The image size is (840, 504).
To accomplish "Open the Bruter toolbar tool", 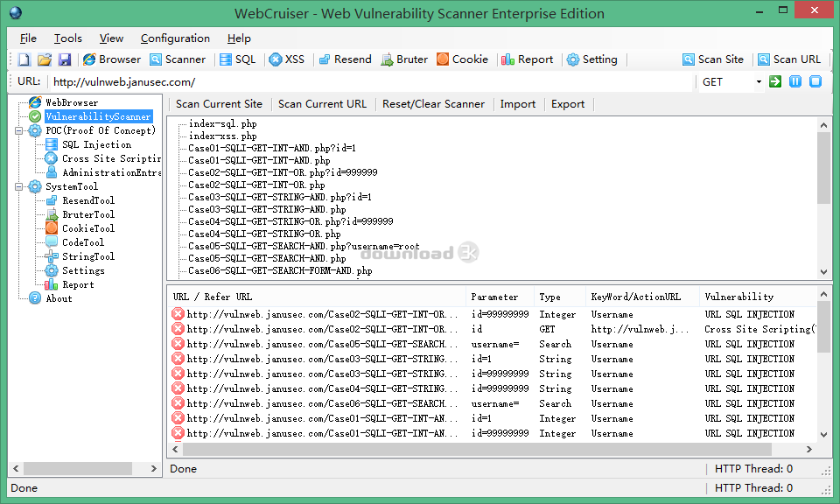I will click(x=404, y=59).
